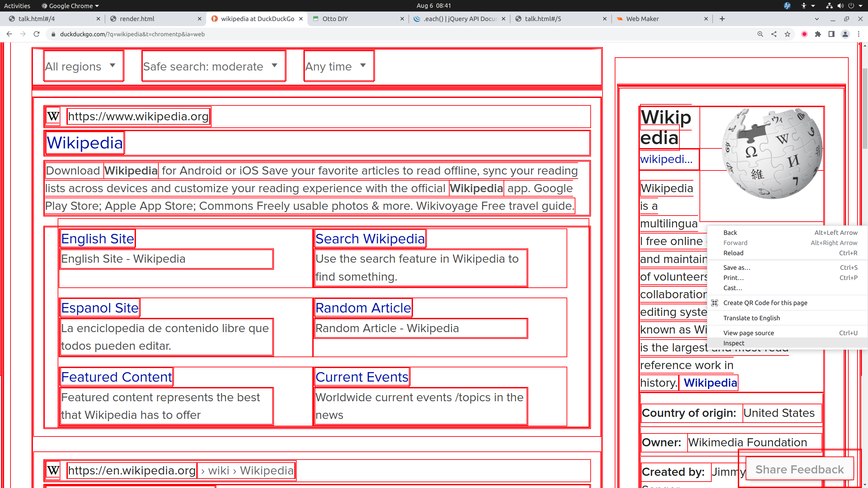
Task: Click the bookmark star icon
Action: (x=787, y=34)
